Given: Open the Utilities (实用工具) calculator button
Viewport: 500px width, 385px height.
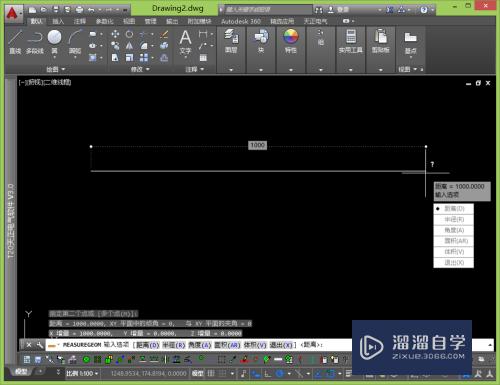Looking at the screenshot, I should click(351, 41).
